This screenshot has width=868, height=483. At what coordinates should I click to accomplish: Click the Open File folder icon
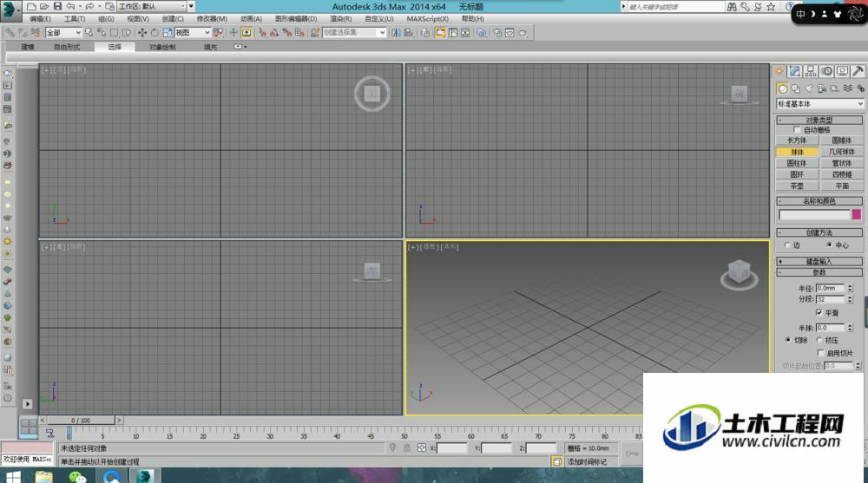[44, 7]
